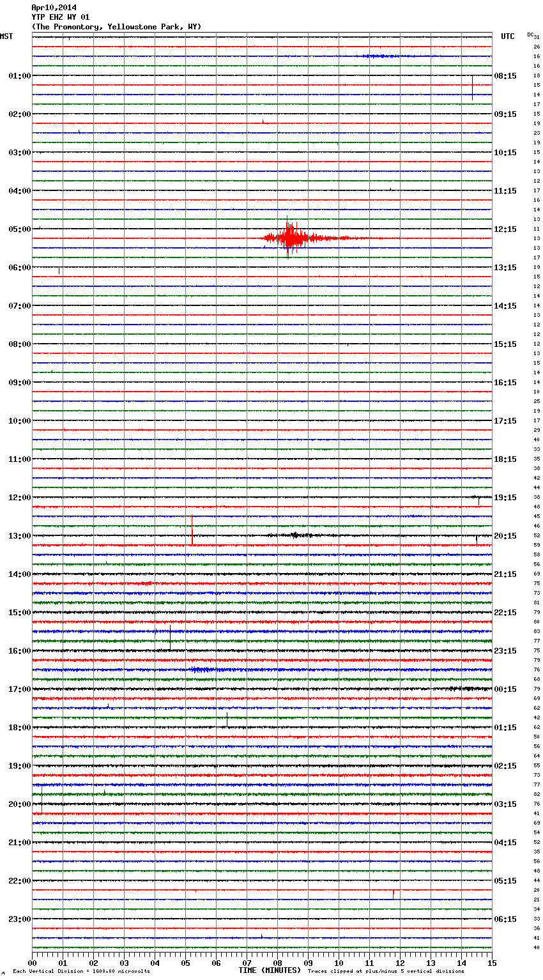
Task: Click minute tick label 12 on bottom axis
Action: tap(400, 963)
